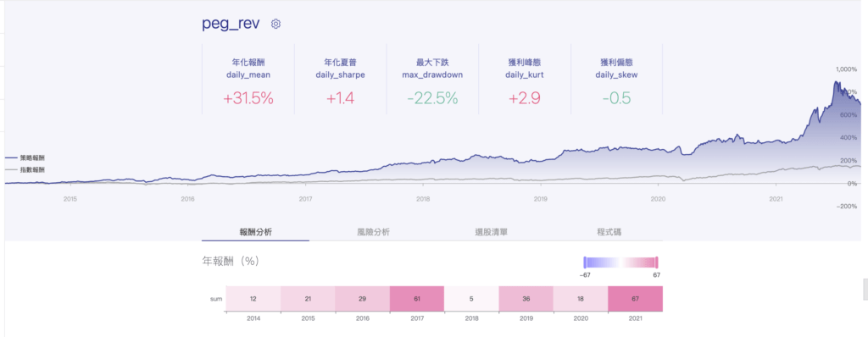
Task: Click the 年化報酬 metric label
Action: pyautogui.click(x=248, y=63)
